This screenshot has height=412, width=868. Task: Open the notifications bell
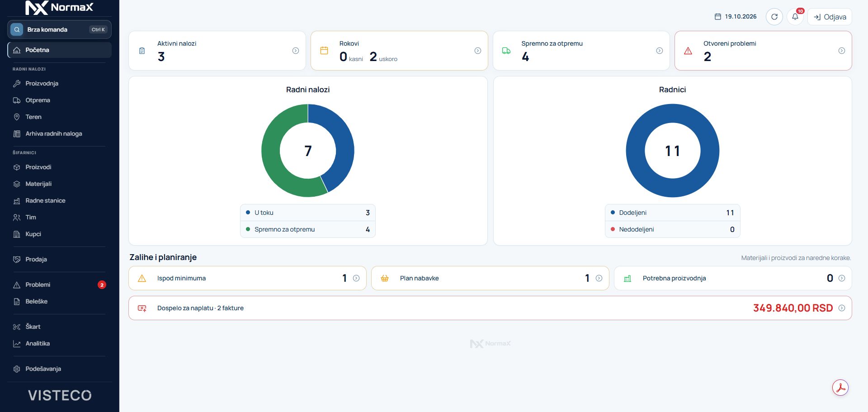[795, 17]
